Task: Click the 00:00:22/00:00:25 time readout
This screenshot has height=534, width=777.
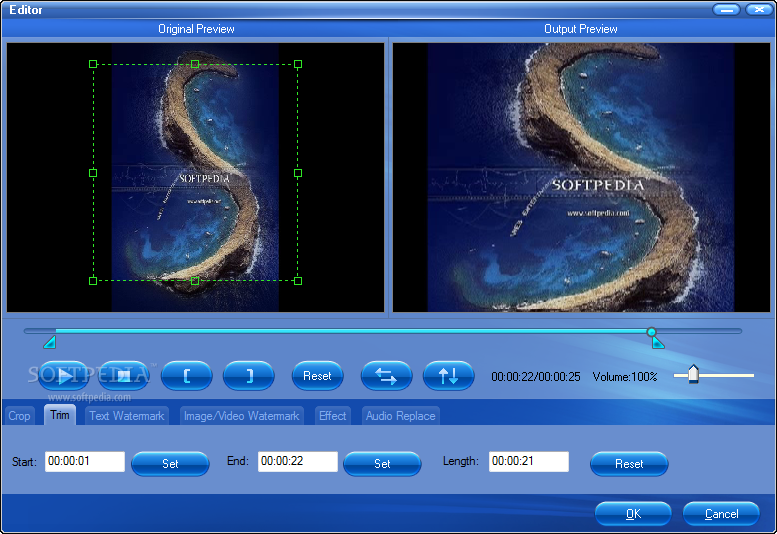Action: (x=536, y=377)
